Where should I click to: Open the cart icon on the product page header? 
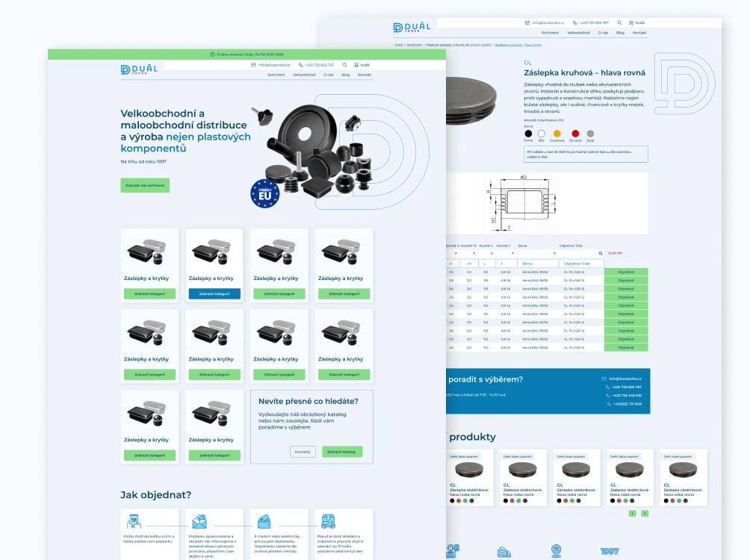click(x=631, y=22)
